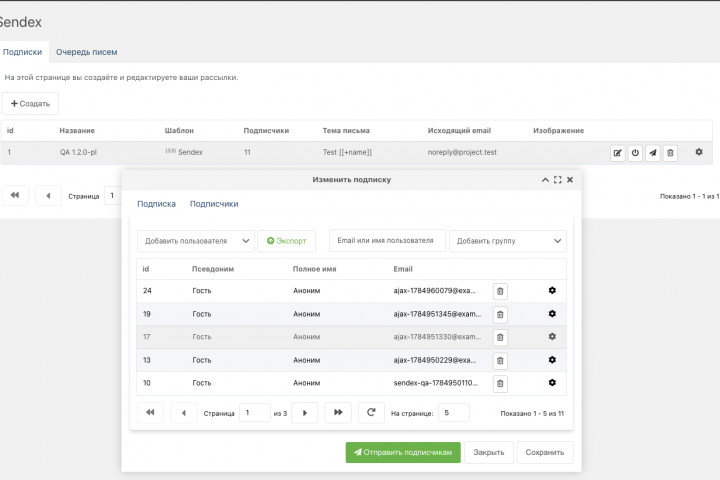Viewport: 720px width, 480px height.
Task: Click the QA 1.2.0-pl name cell
Action: 78,152
